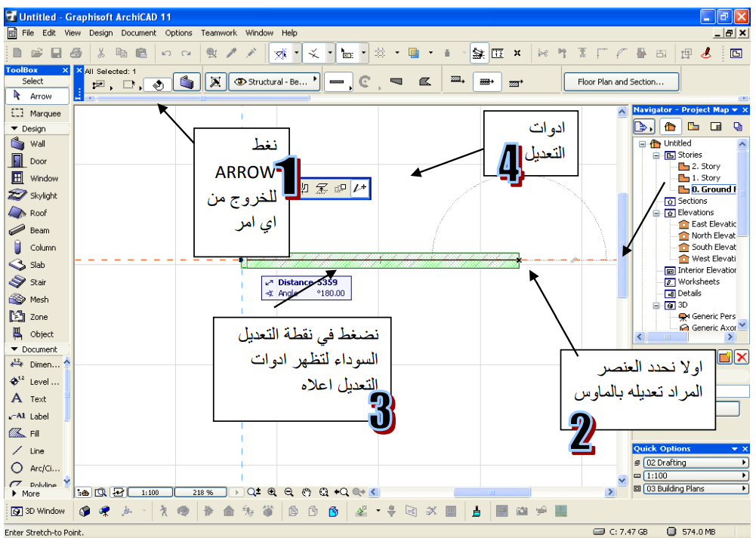Collapse the Design section of ToolBox
The image size is (756, 538).
pos(14,129)
